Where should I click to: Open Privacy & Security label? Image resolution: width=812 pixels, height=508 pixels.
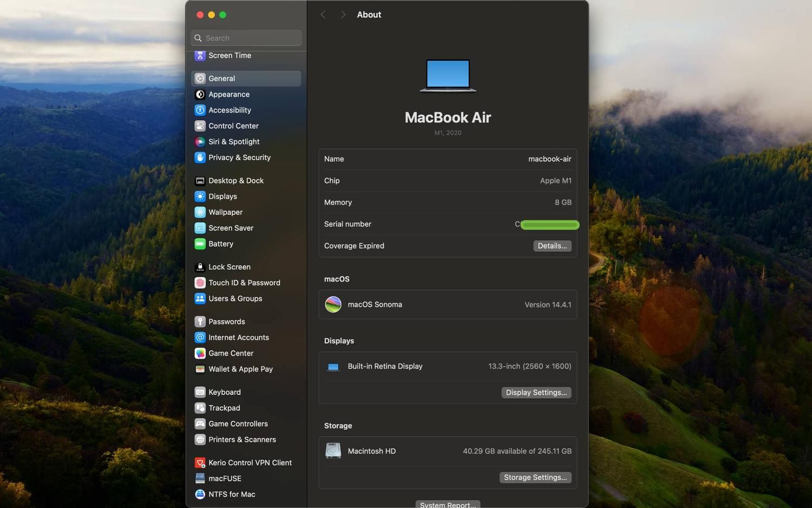coord(239,158)
